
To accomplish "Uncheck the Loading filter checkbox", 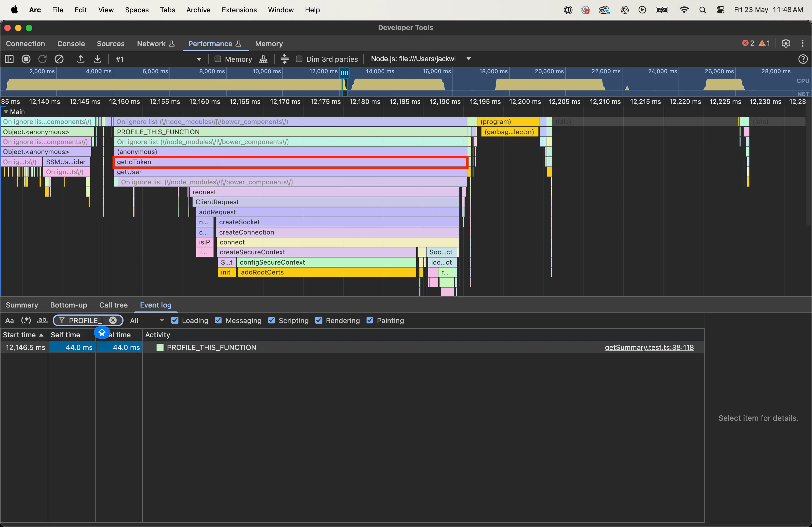I will pyautogui.click(x=175, y=320).
